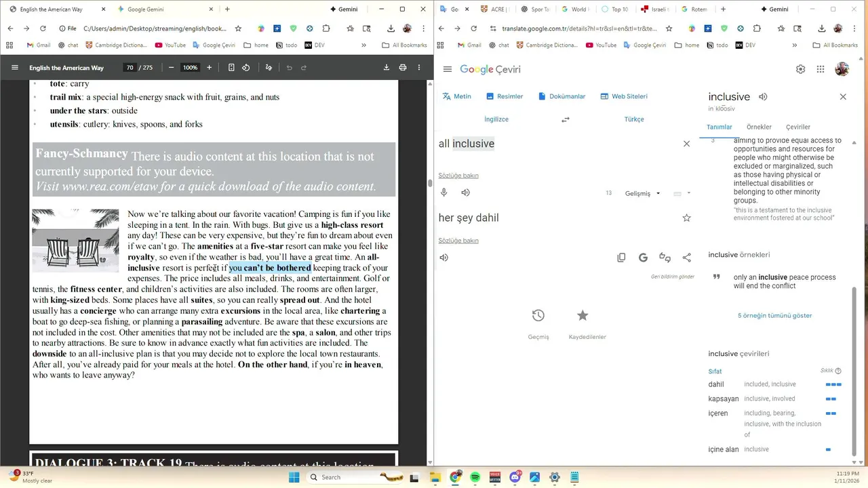Image resolution: width=868 pixels, height=488 pixels.
Task: Open Kaydedilenler saved translations
Action: pyautogui.click(x=587, y=322)
